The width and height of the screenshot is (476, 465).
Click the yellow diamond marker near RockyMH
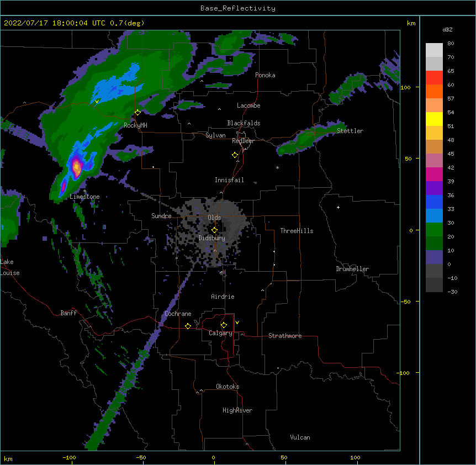137,113
